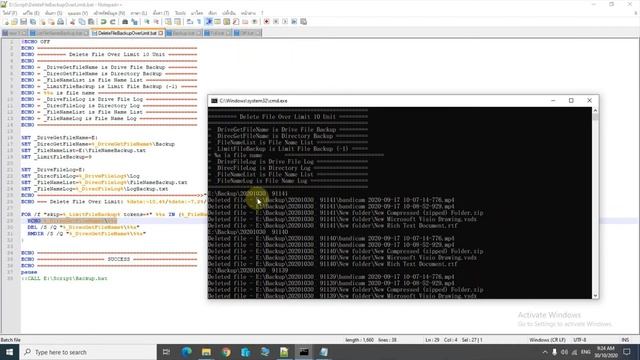Save the current file with the Save icon
Screen dimensions: 640x360
pyautogui.click(x=23, y=22)
